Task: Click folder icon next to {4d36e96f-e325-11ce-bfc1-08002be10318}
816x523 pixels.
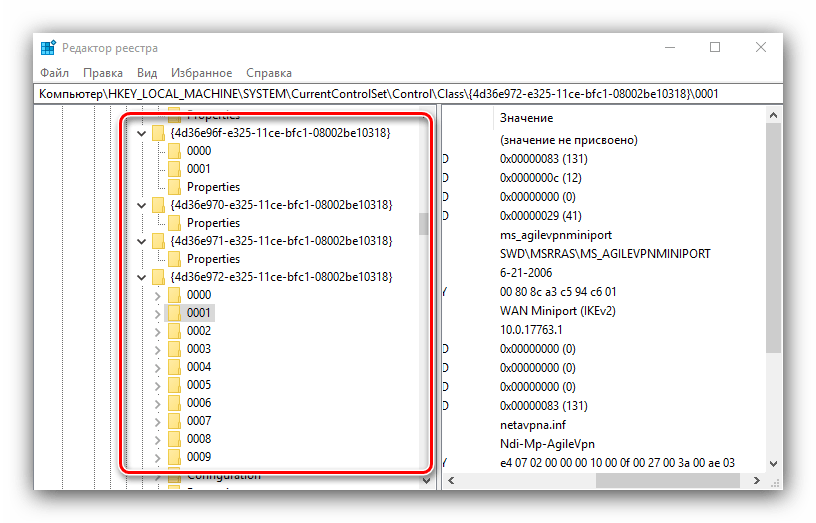Action: (158, 133)
